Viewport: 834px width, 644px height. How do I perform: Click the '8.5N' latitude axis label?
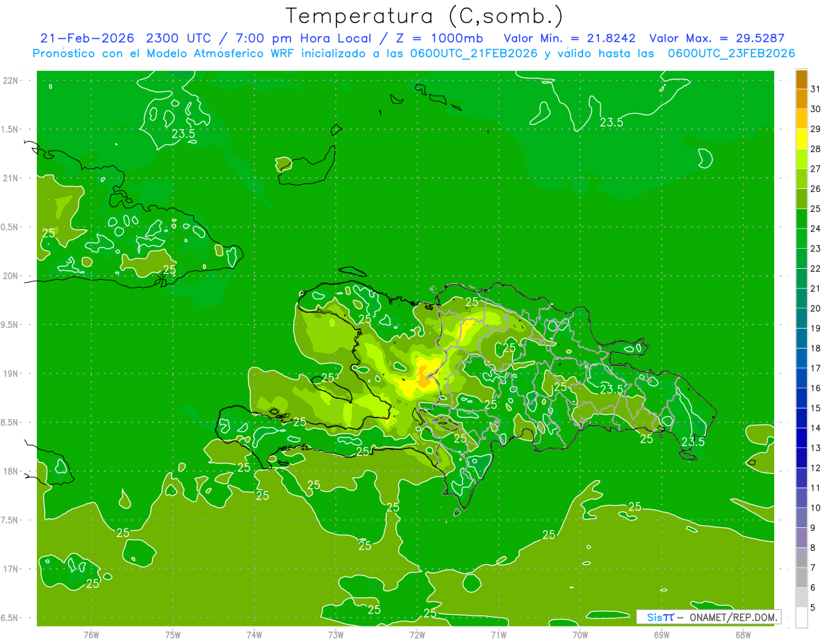(11, 423)
